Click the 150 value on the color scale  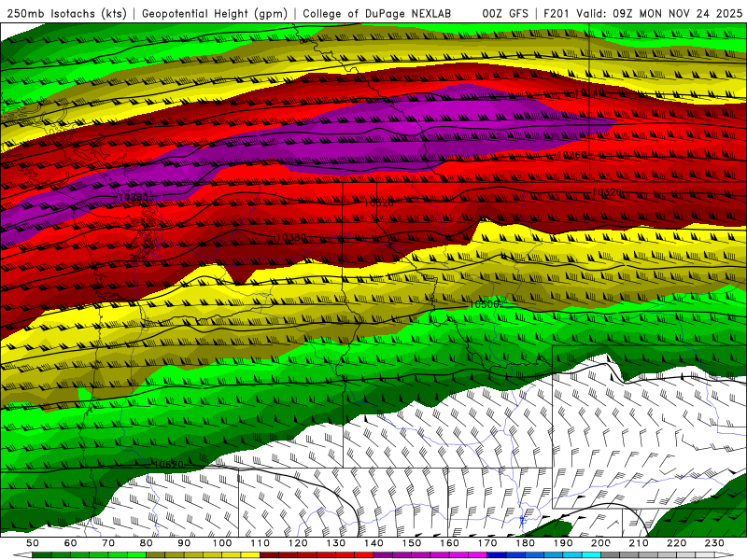pos(412,543)
